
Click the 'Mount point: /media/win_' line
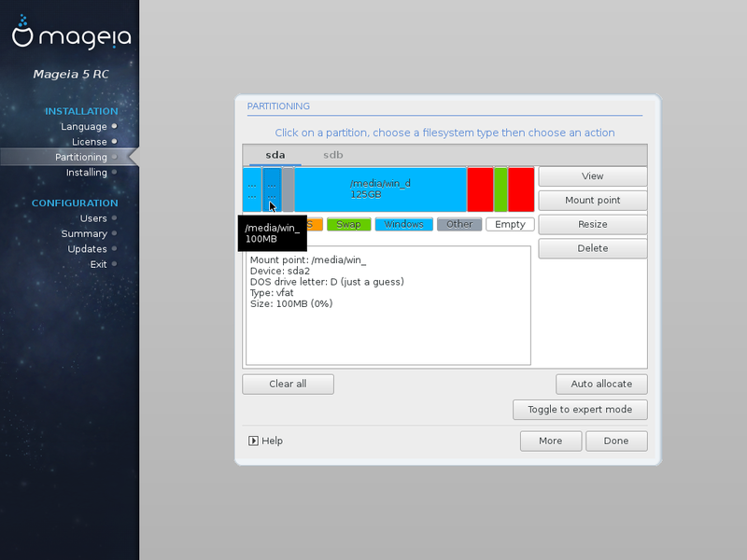coord(308,260)
